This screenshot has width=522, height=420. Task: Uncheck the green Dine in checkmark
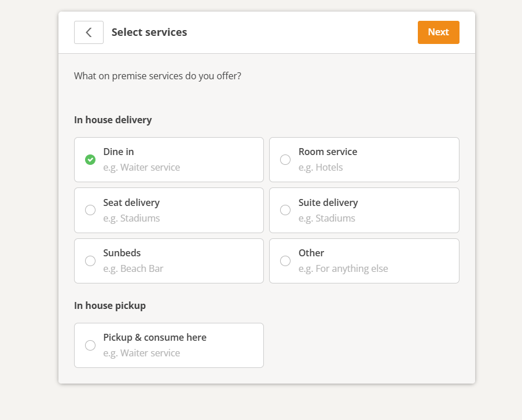pos(90,160)
